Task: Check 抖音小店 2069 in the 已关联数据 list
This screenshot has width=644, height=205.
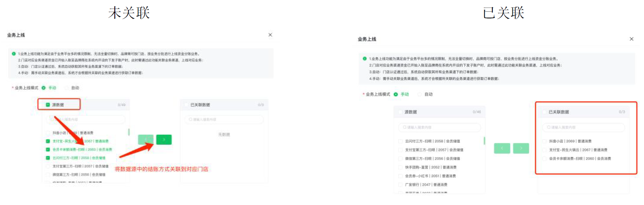Action: click(x=545, y=141)
